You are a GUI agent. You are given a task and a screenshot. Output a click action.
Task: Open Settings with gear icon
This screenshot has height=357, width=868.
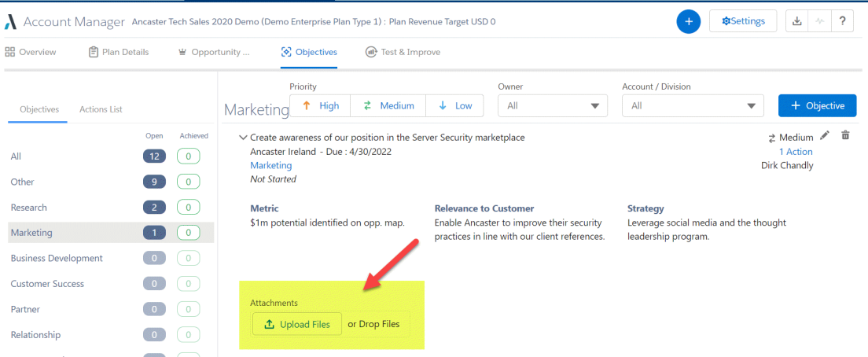pos(743,21)
